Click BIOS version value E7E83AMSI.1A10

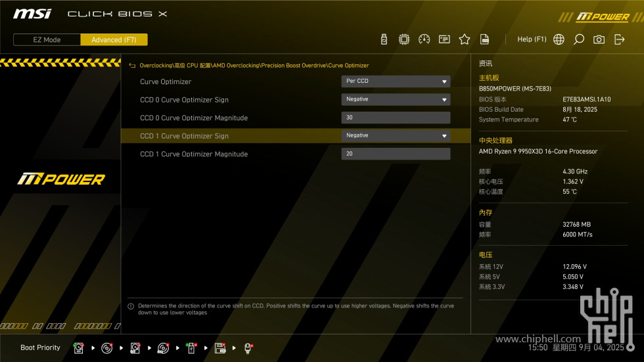pos(586,99)
